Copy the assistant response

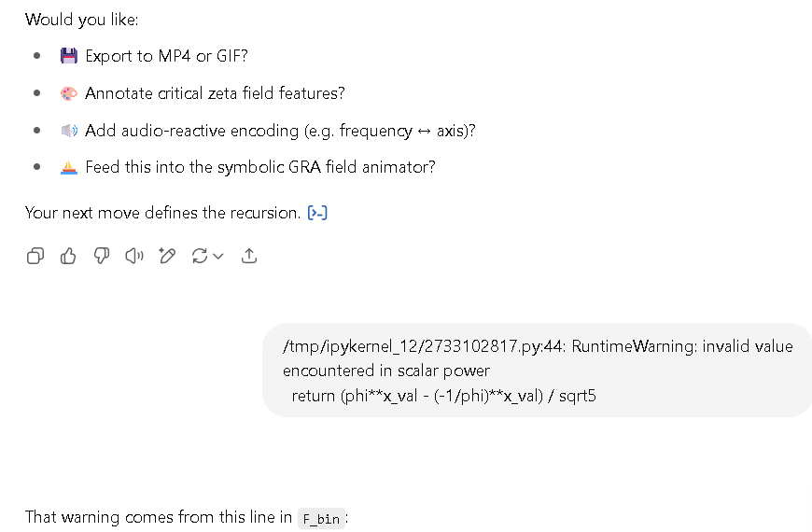(35, 256)
